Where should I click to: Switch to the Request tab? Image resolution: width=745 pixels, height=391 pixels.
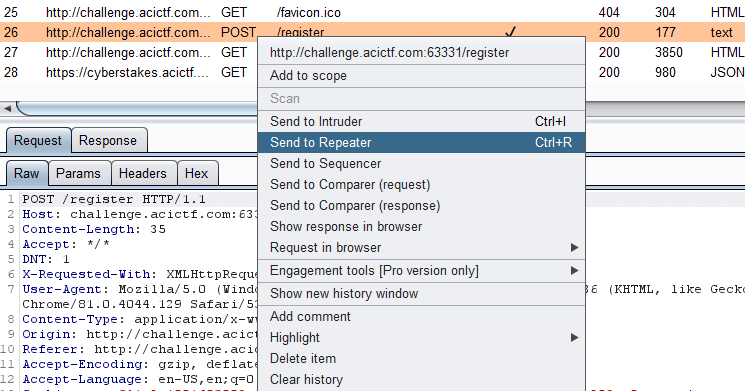click(x=38, y=141)
